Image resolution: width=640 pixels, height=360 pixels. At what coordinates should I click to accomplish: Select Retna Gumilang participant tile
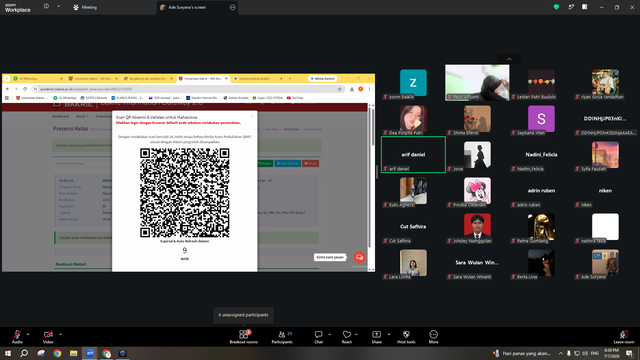coord(541,227)
